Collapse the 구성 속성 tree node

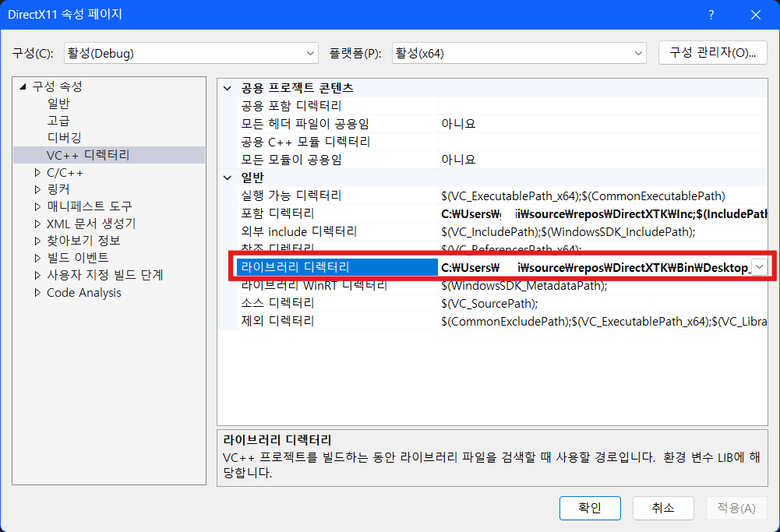coord(23,86)
